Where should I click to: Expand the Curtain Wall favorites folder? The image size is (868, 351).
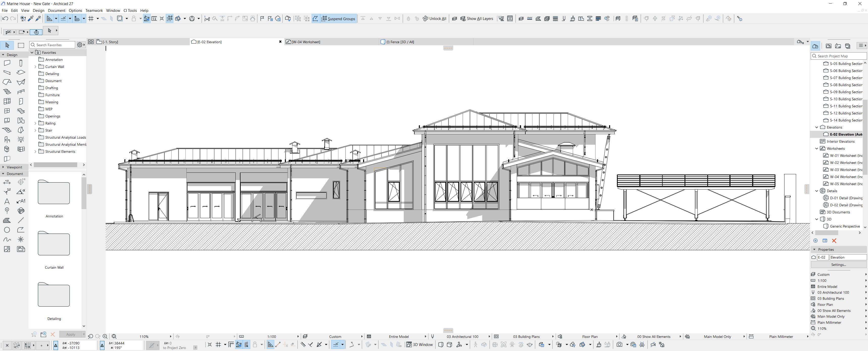35,66
